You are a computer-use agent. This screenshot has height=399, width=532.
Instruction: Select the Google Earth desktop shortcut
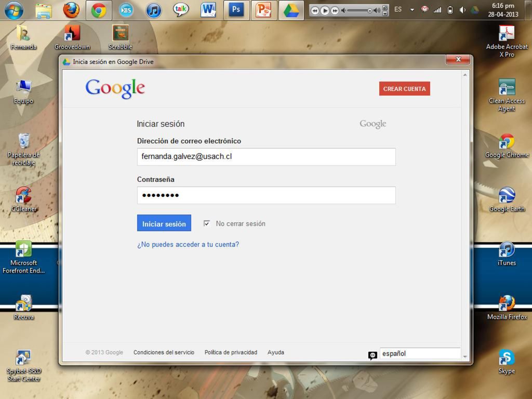[x=507, y=199]
